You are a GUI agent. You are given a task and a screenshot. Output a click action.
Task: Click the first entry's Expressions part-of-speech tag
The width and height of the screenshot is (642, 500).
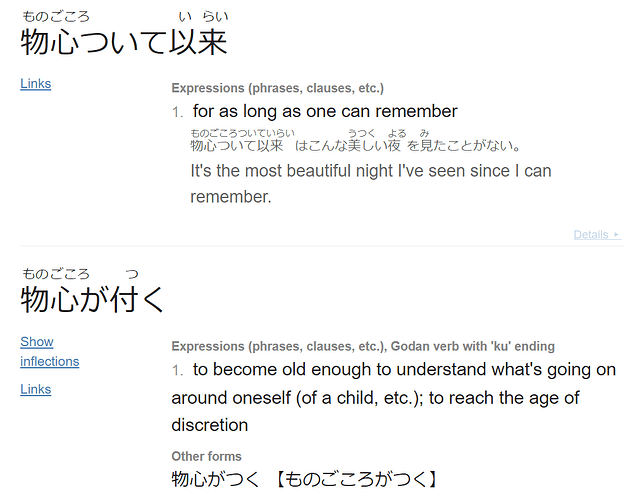(278, 88)
